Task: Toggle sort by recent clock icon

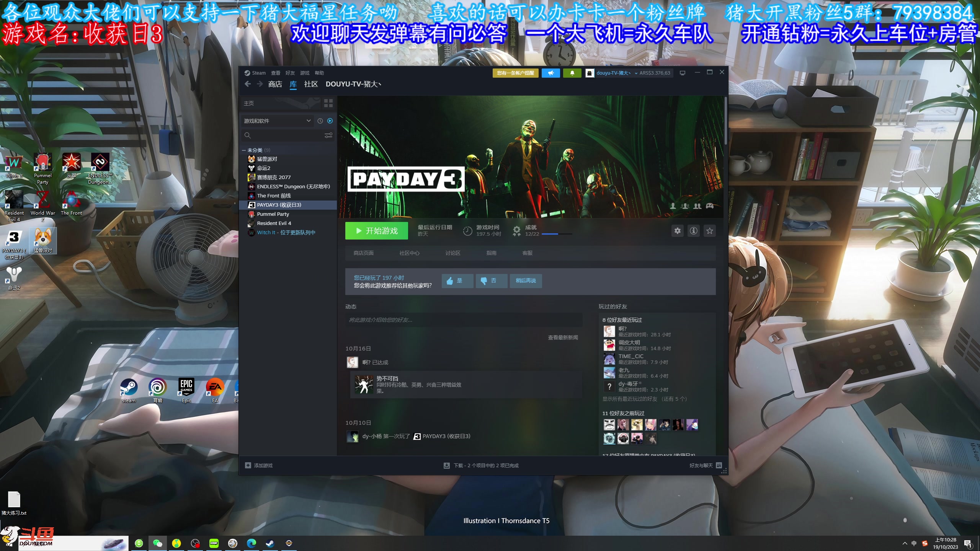Action: coord(320,121)
